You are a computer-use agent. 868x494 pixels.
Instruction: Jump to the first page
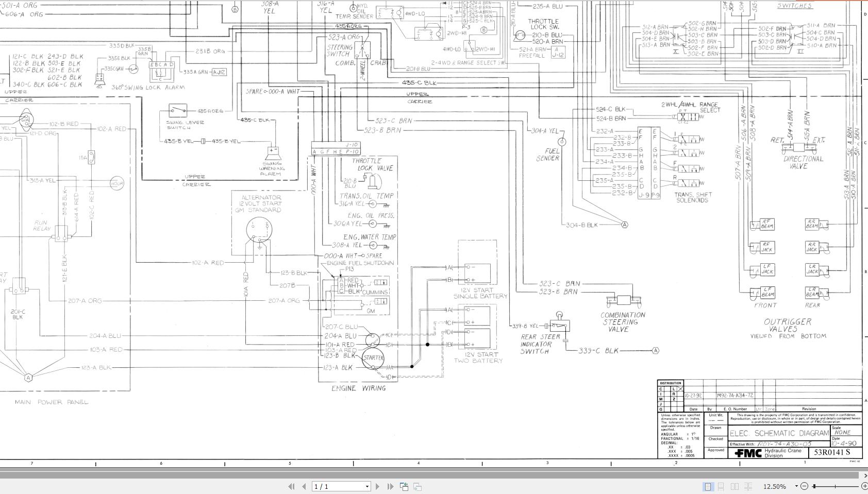pos(292,486)
